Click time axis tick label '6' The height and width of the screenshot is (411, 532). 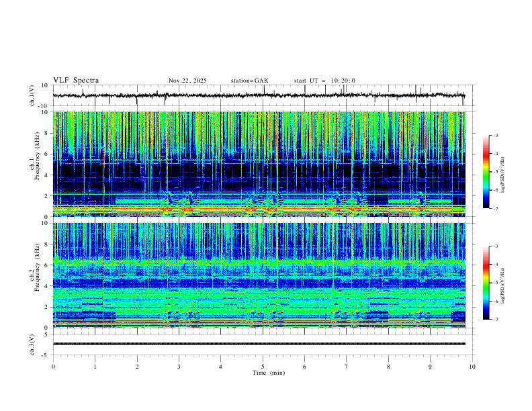pyautogui.click(x=305, y=367)
